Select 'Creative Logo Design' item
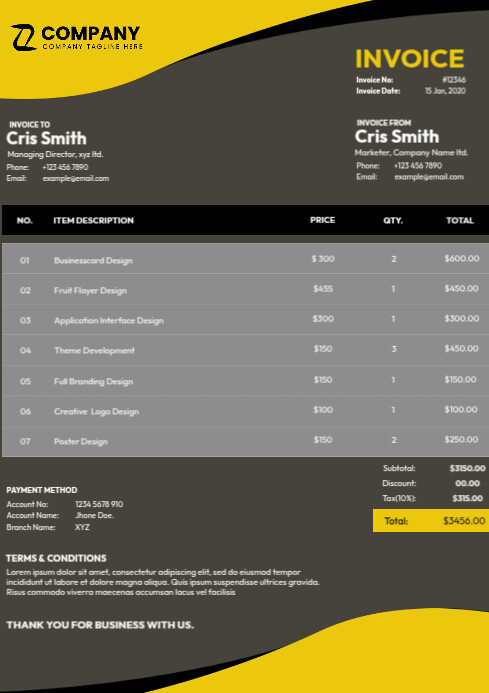Viewport: 489px width, 693px height. [x=96, y=411]
